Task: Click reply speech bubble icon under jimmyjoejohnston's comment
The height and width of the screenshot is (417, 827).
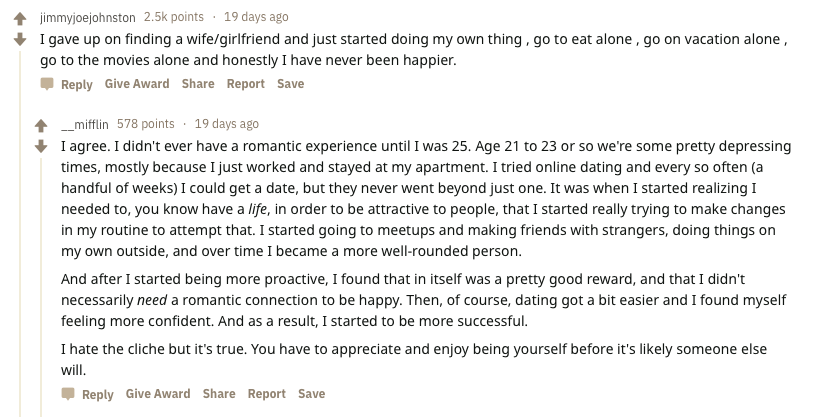Action: [47, 84]
